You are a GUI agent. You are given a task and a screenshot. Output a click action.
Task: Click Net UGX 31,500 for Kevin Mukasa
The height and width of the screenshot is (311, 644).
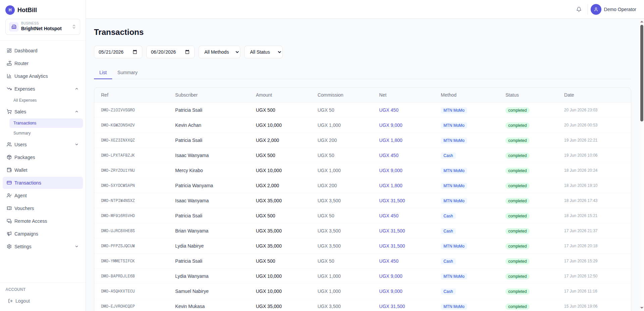click(x=392, y=306)
